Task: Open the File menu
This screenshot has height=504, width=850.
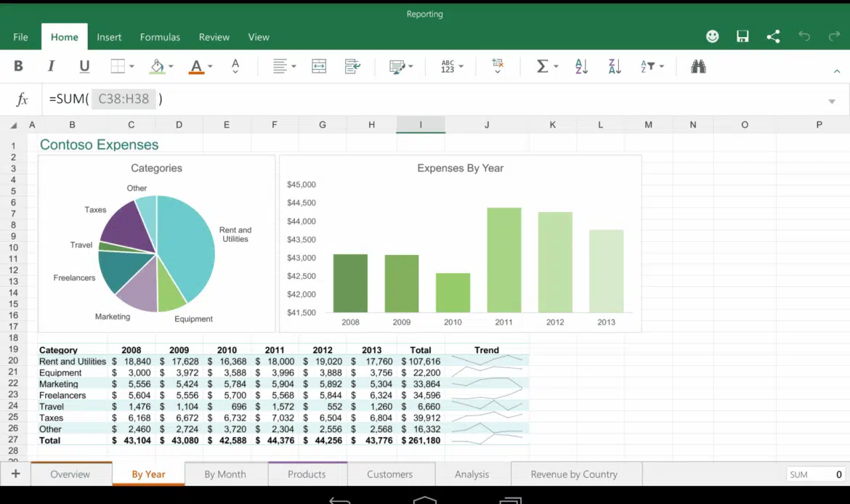Action: (x=20, y=37)
